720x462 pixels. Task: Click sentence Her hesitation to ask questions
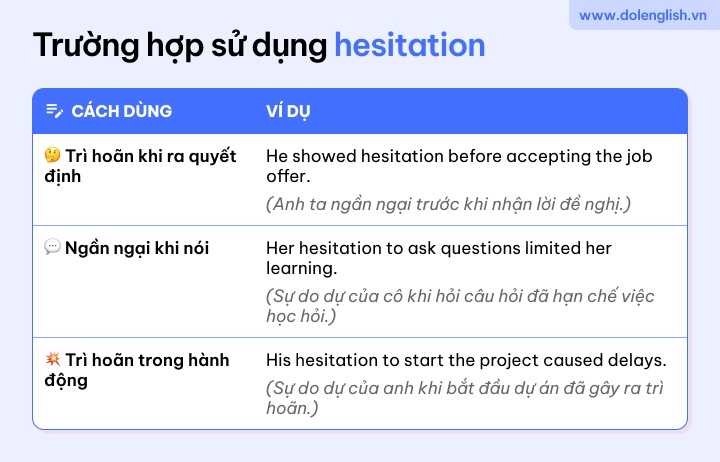pyautogui.click(x=439, y=258)
